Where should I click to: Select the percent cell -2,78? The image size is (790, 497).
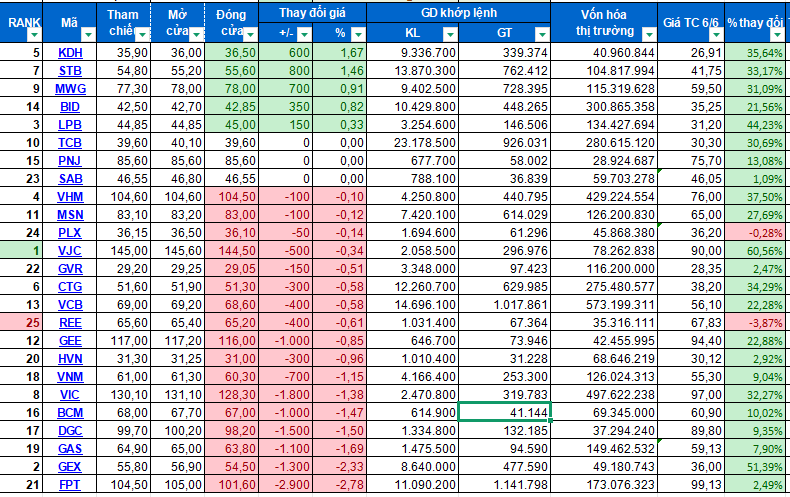pos(339,485)
